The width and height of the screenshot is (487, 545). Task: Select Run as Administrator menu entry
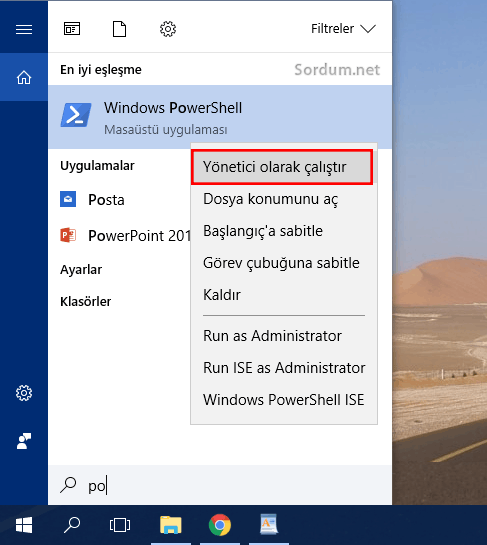(284, 336)
